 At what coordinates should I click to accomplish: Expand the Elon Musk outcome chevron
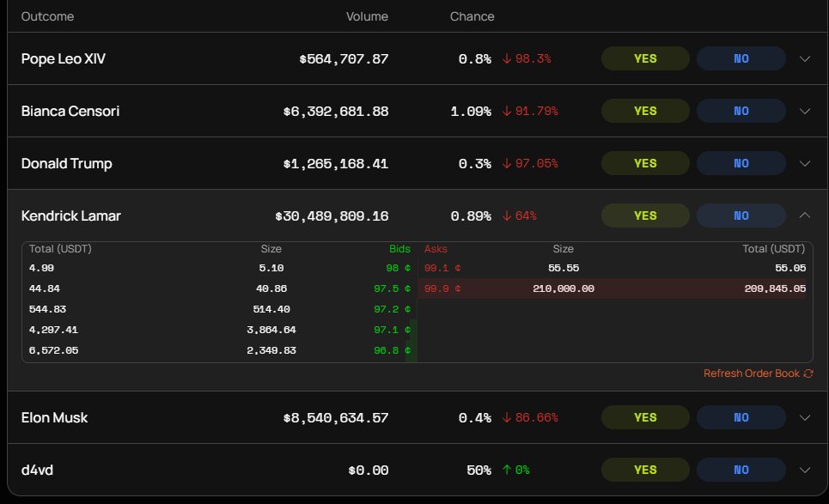[x=805, y=418]
